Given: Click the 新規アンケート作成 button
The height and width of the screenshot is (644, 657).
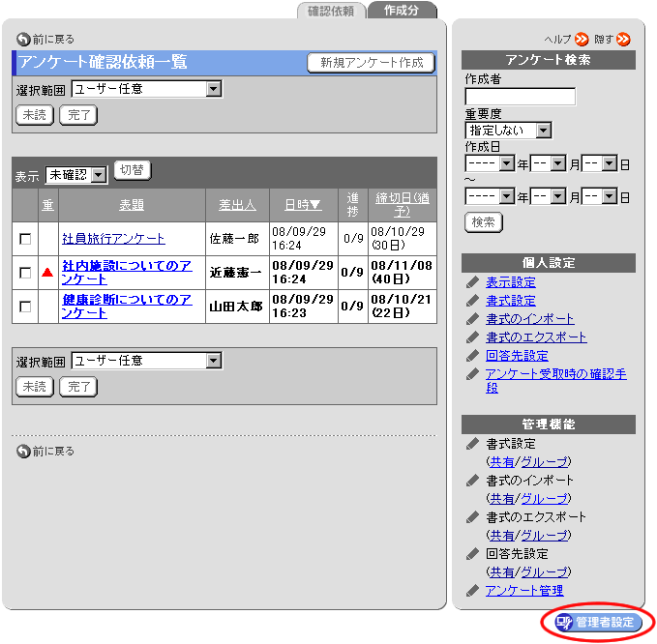Looking at the screenshot, I should pyautogui.click(x=372, y=63).
